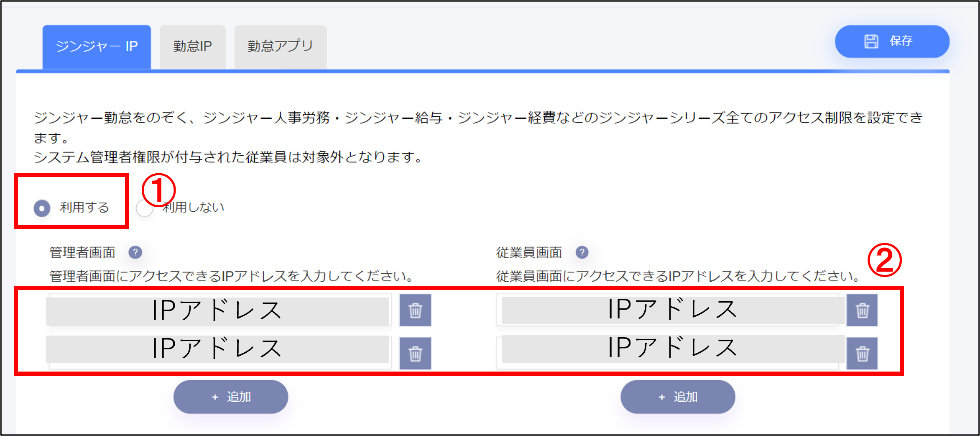Screen dimensions: 980x436
Task: Switch to the ジンジャー IP tab
Action: click(97, 47)
